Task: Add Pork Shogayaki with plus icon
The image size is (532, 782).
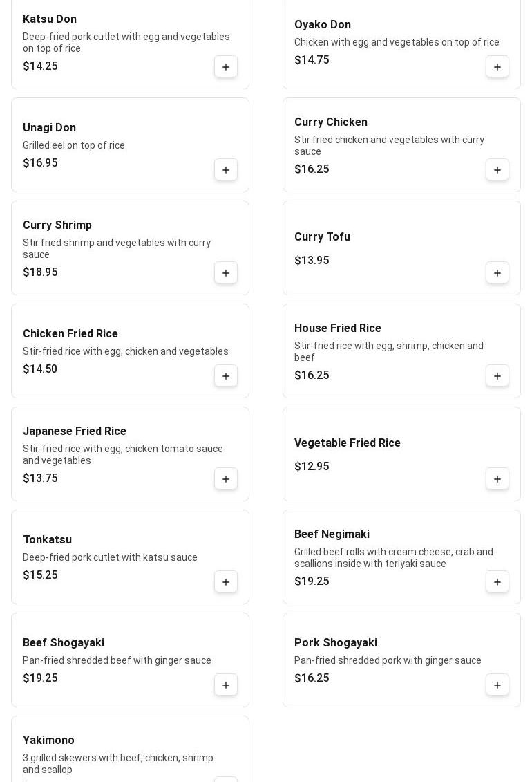Action: click(x=497, y=685)
